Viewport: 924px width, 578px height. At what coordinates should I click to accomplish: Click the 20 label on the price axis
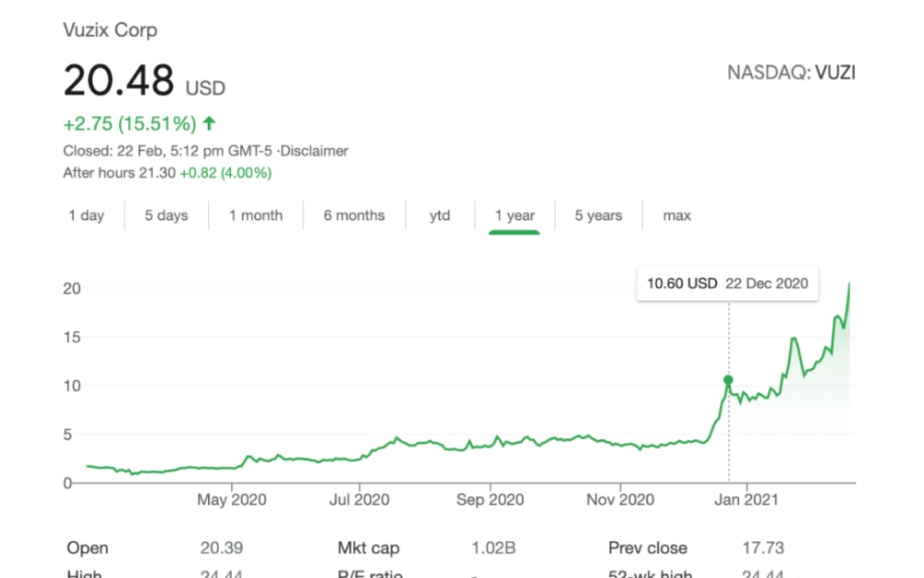pyautogui.click(x=72, y=289)
